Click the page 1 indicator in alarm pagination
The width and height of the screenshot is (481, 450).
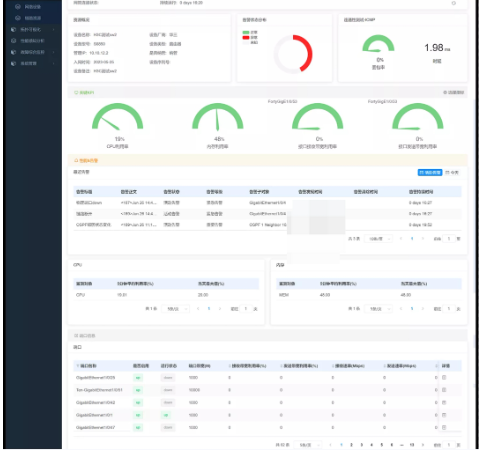click(x=412, y=239)
